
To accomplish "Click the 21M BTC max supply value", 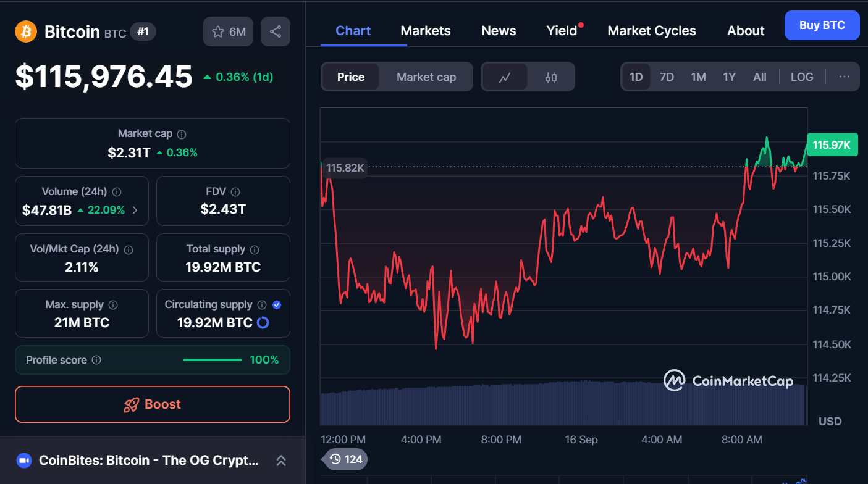I will 82,322.
